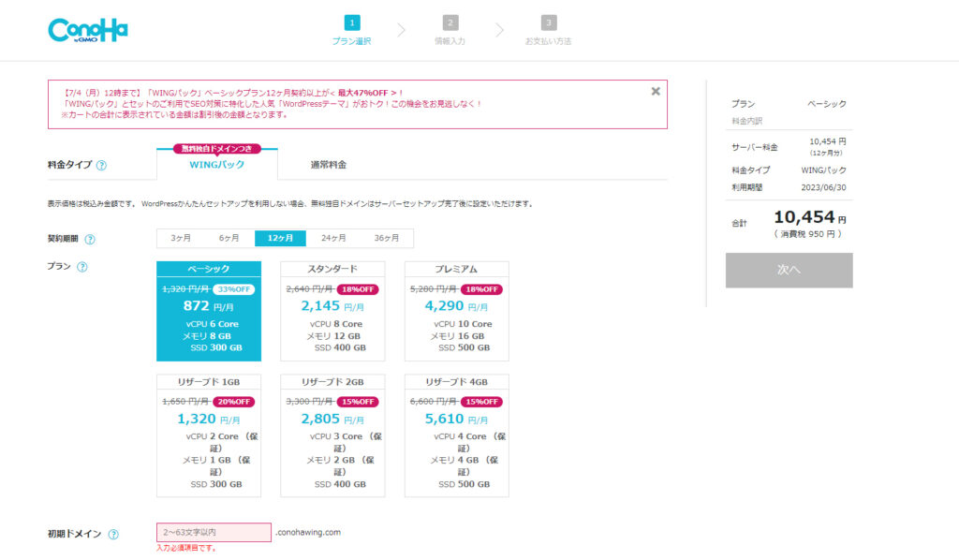Image resolution: width=959 pixels, height=560 pixels.
Task: Click the 15%OFF badge on リザーブド 2GB
Action: pyautogui.click(x=358, y=402)
